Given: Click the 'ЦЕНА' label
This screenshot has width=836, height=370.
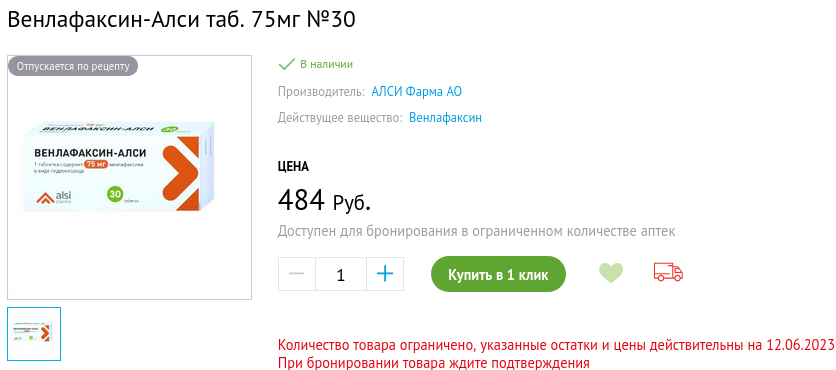Looking at the screenshot, I should [293, 167].
